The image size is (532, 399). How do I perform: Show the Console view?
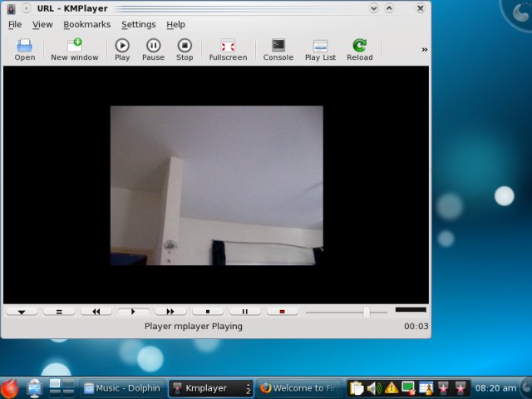[278, 50]
